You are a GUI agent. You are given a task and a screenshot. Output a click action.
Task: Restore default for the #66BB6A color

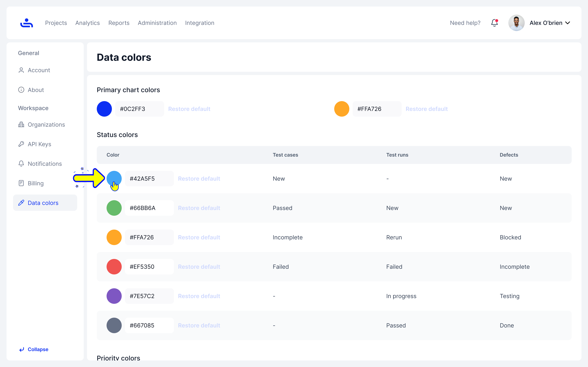tap(199, 208)
